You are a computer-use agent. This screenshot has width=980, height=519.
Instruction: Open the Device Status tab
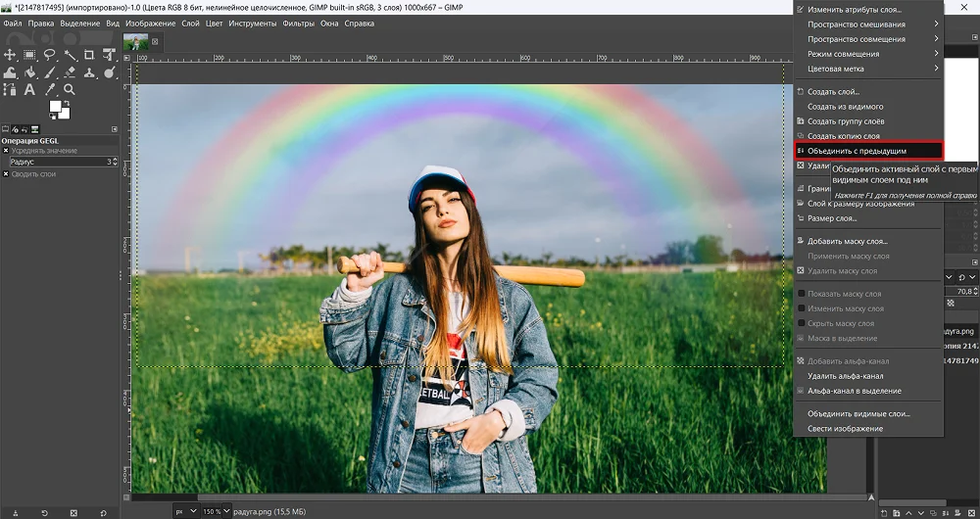(16, 129)
